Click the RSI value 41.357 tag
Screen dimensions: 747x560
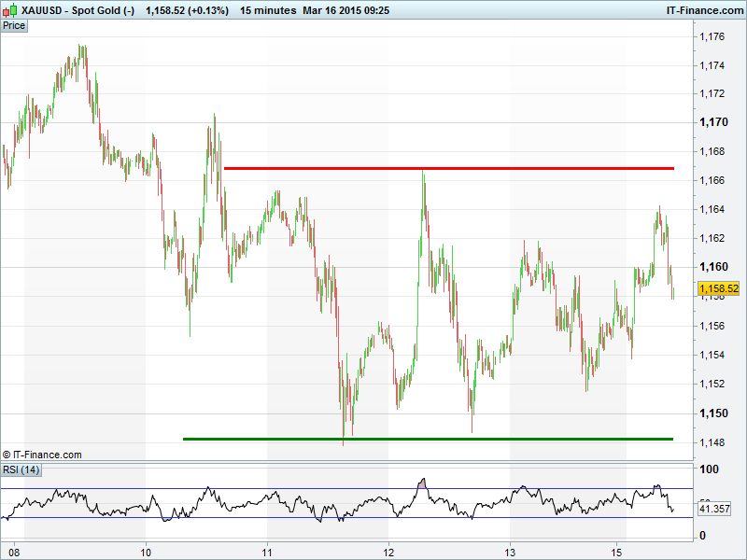tap(713, 510)
